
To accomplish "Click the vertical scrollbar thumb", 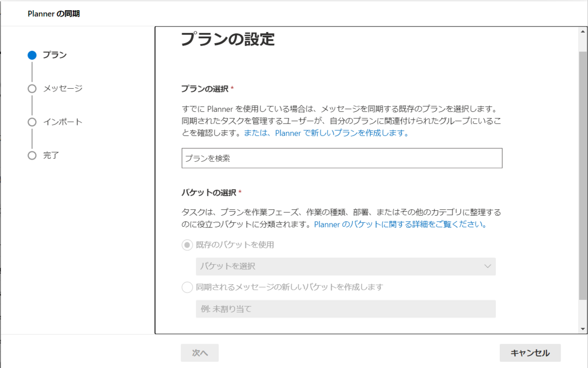I will click(x=583, y=175).
